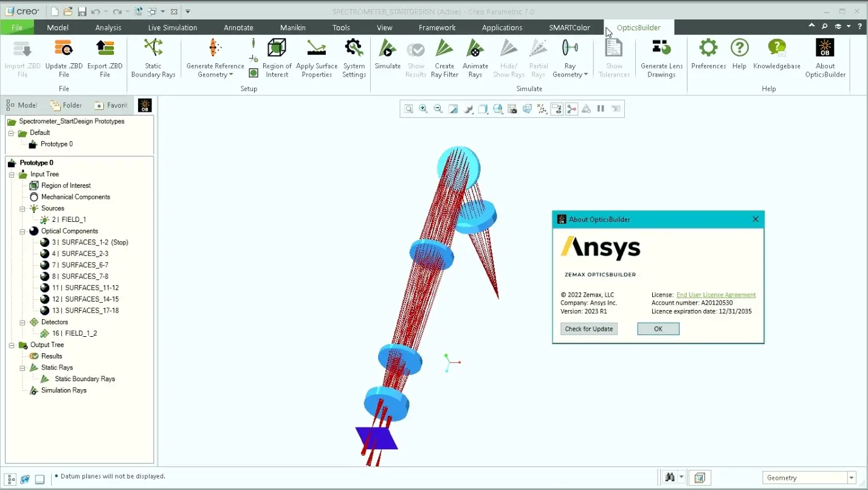
Task: Collapse the Detectors node
Action: 22,322
